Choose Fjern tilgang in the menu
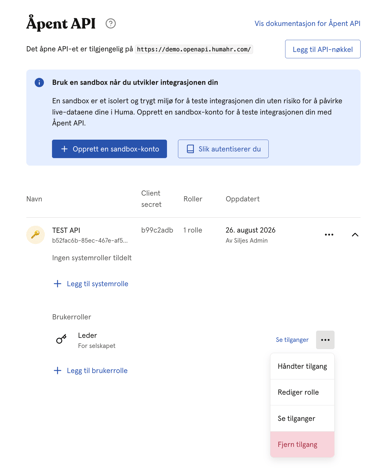Screen dimensions: 375x472 click(302, 444)
